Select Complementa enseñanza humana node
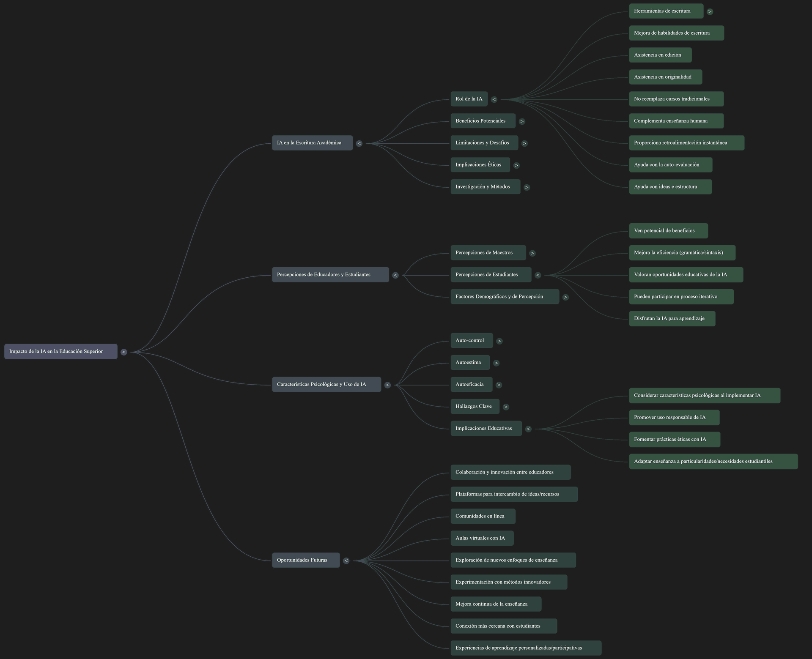The image size is (812, 659). tap(676, 121)
